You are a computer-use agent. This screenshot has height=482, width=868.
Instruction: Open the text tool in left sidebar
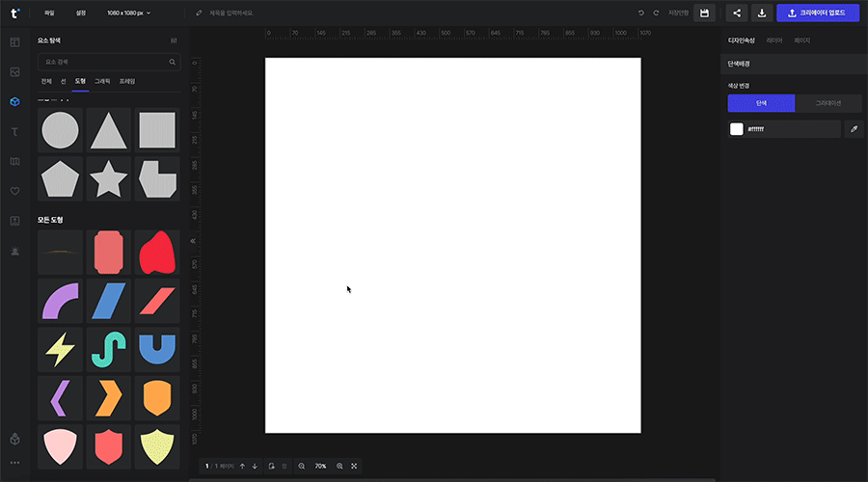coord(14,131)
